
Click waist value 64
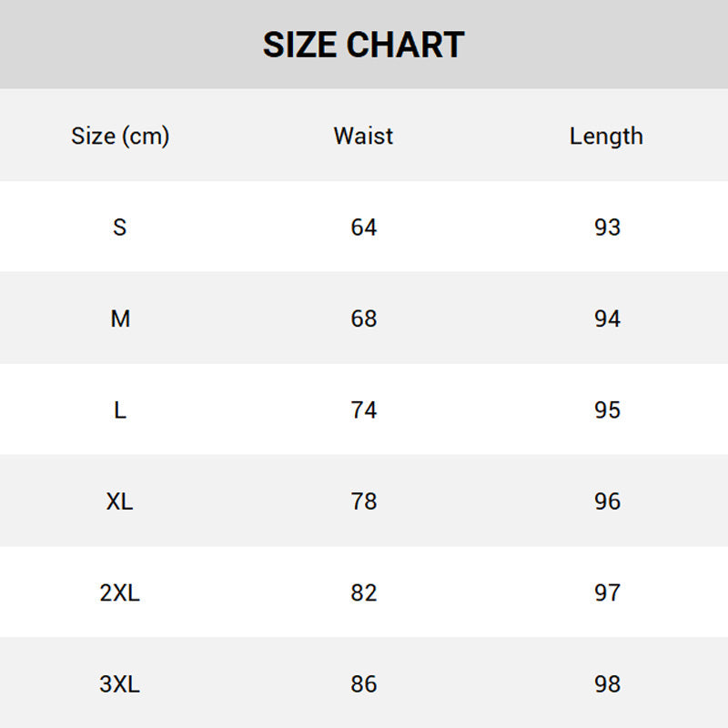pyautogui.click(x=363, y=227)
